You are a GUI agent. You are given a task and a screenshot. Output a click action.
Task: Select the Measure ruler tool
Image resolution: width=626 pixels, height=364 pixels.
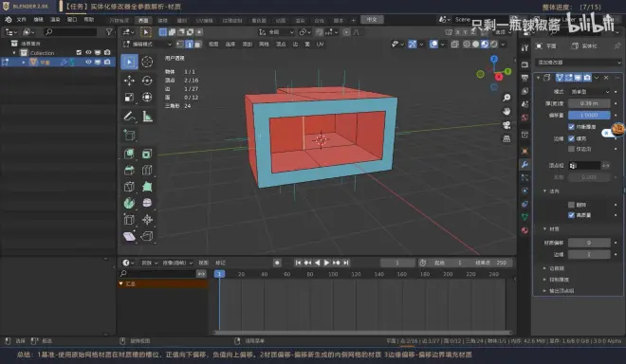click(147, 117)
